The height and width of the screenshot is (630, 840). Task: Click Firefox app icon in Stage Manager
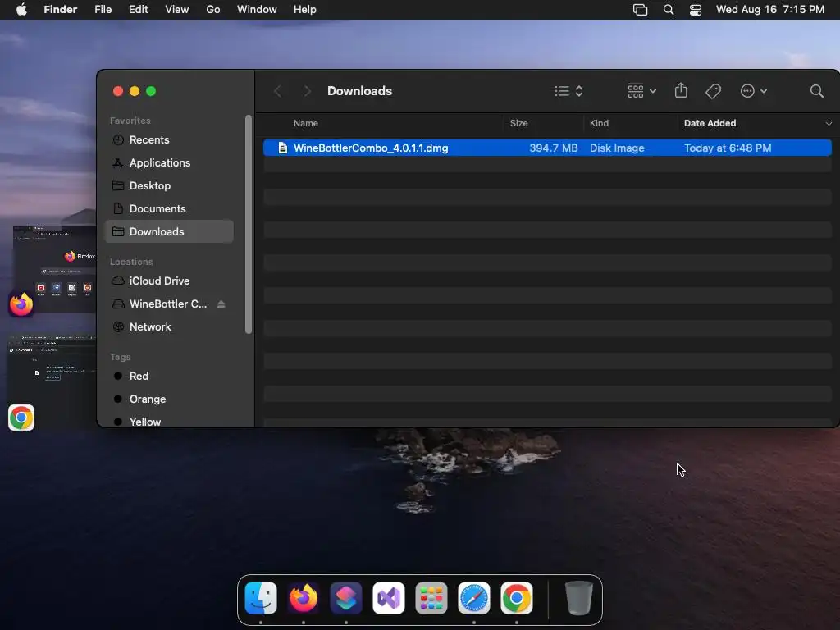coord(21,304)
